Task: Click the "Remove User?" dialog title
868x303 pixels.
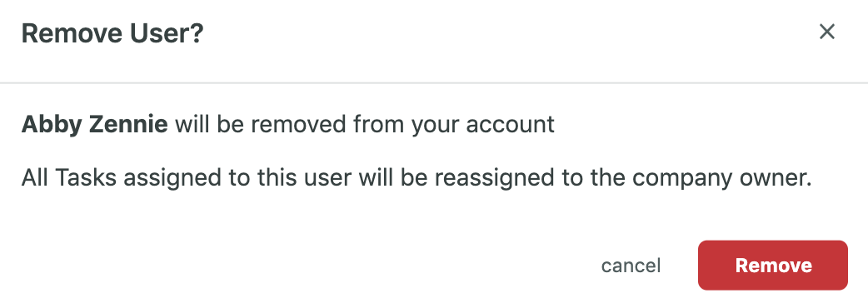Action: (112, 33)
